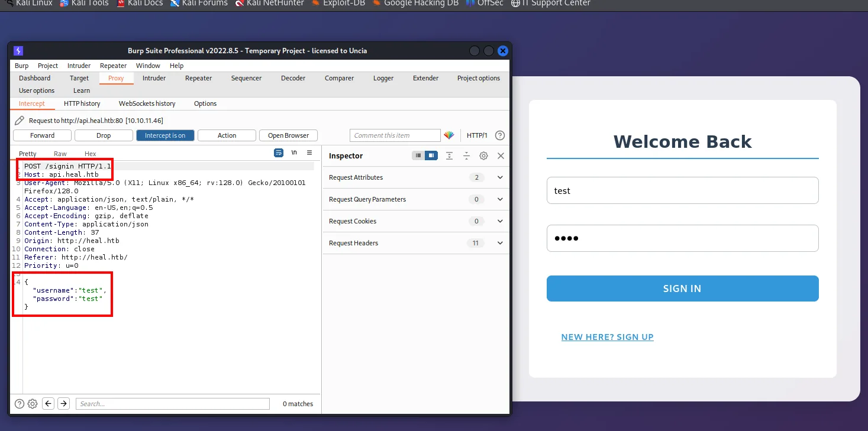Turn off the Intercept is on toggle
The height and width of the screenshot is (431, 868).
[165, 135]
